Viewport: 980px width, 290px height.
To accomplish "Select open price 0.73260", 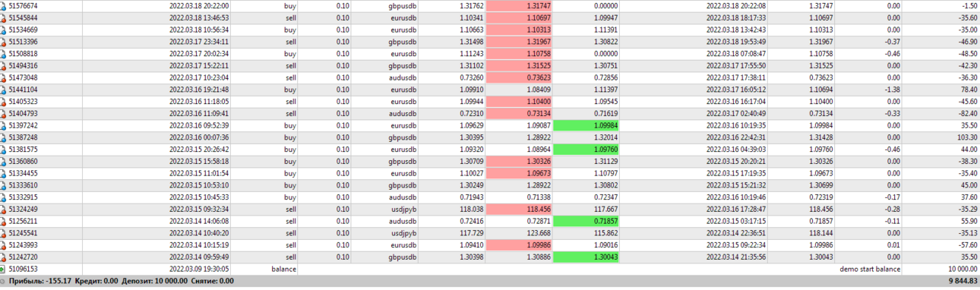I will [473, 77].
